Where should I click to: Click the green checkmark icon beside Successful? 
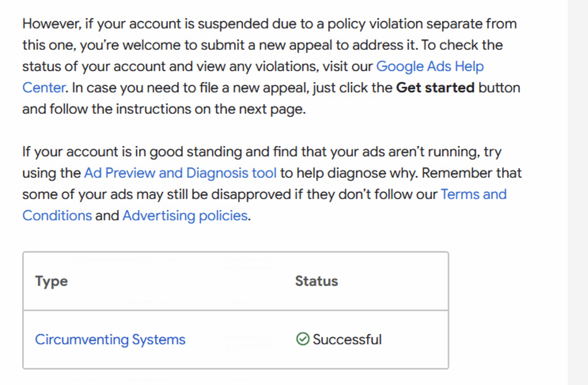tap(302, 339)
